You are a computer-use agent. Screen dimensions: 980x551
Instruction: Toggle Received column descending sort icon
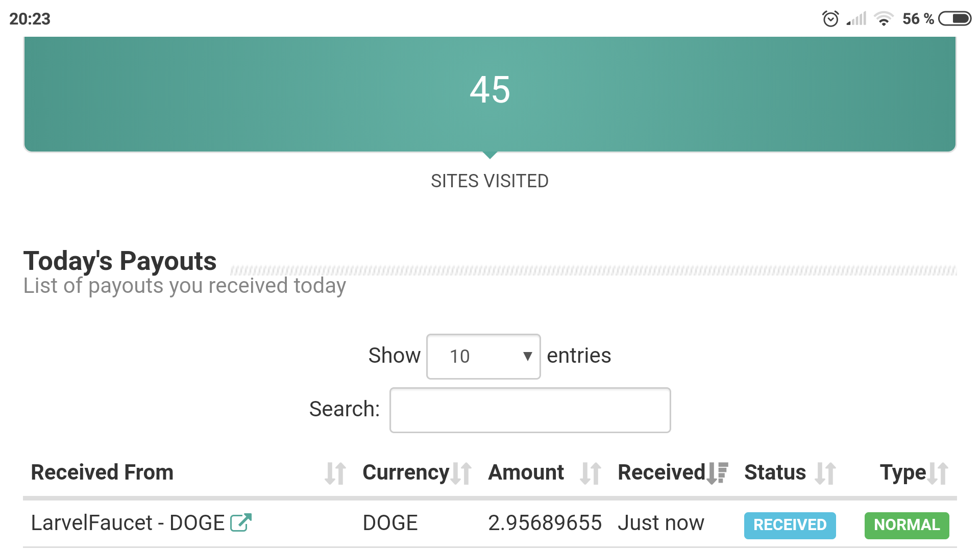pos(717,473)
